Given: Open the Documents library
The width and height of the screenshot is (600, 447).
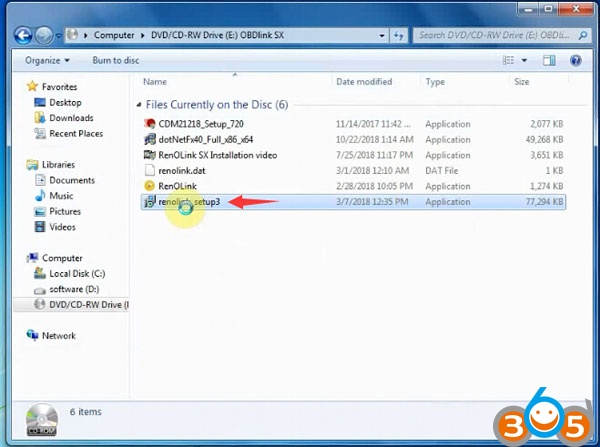Looking at the screenshot, I should pos(71,180).
